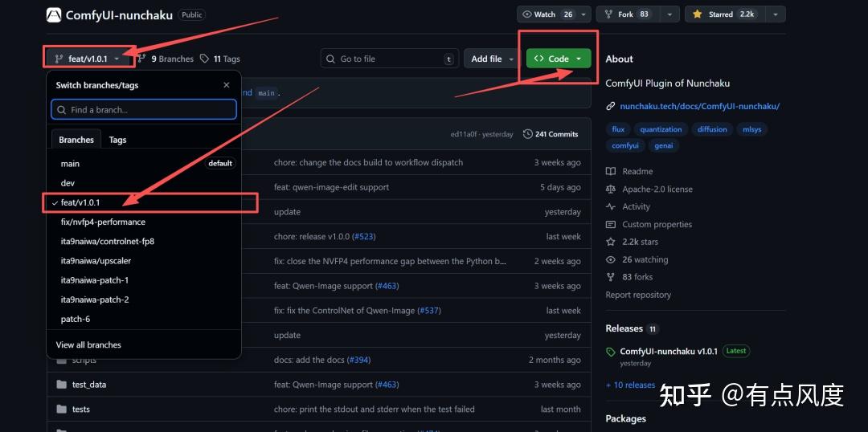Click the diffusion topic tag

(x=712, y=129)
